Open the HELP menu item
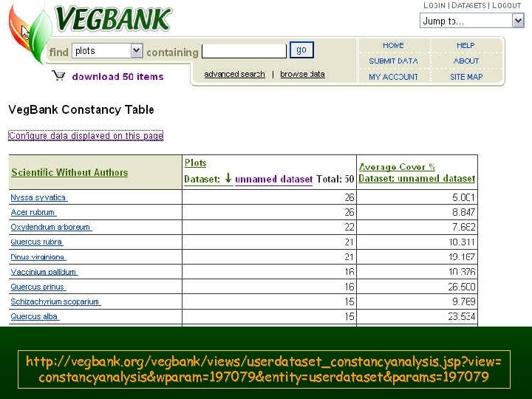 (465, 46)
